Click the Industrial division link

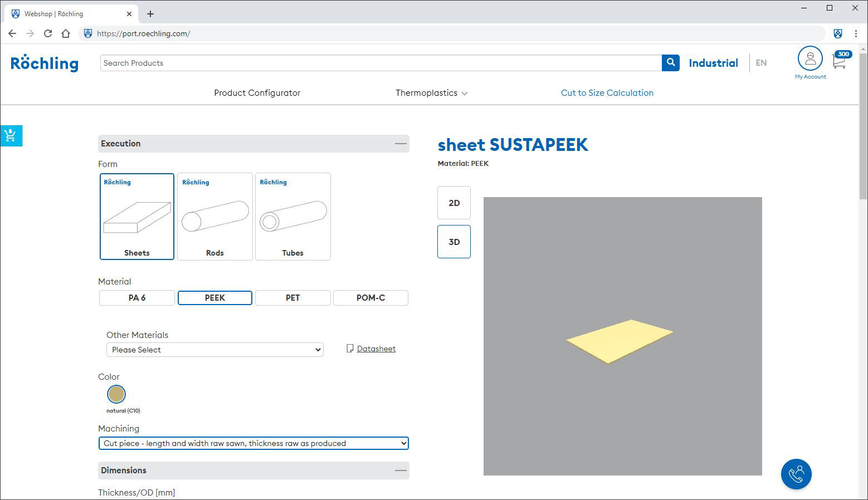713,63
